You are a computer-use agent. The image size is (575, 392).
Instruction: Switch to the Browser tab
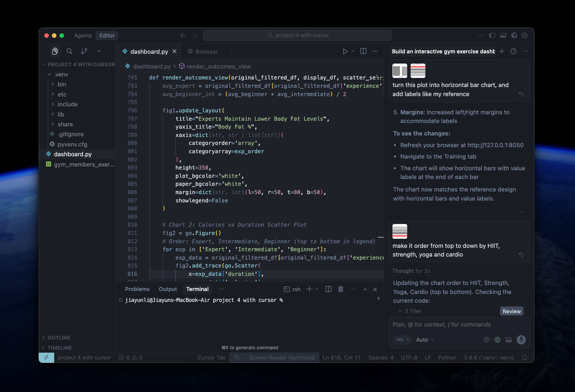[x=206, y=51]
